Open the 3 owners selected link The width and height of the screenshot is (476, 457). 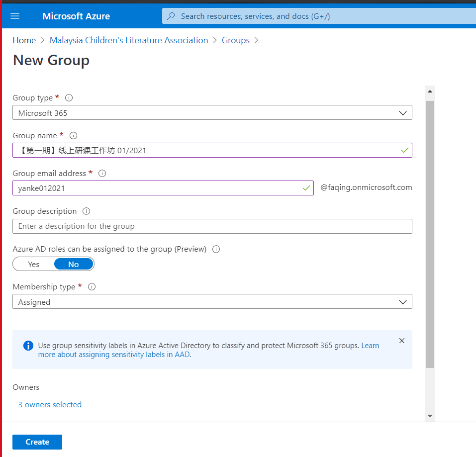pyautogui.click(x=50, y=405)
